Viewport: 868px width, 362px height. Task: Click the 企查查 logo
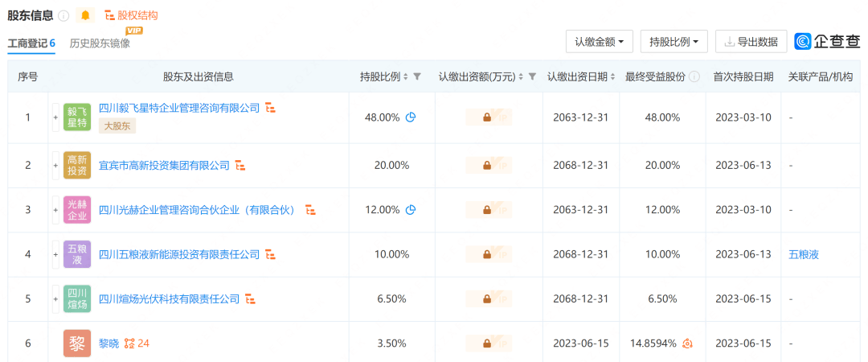(x=828, y=42)
